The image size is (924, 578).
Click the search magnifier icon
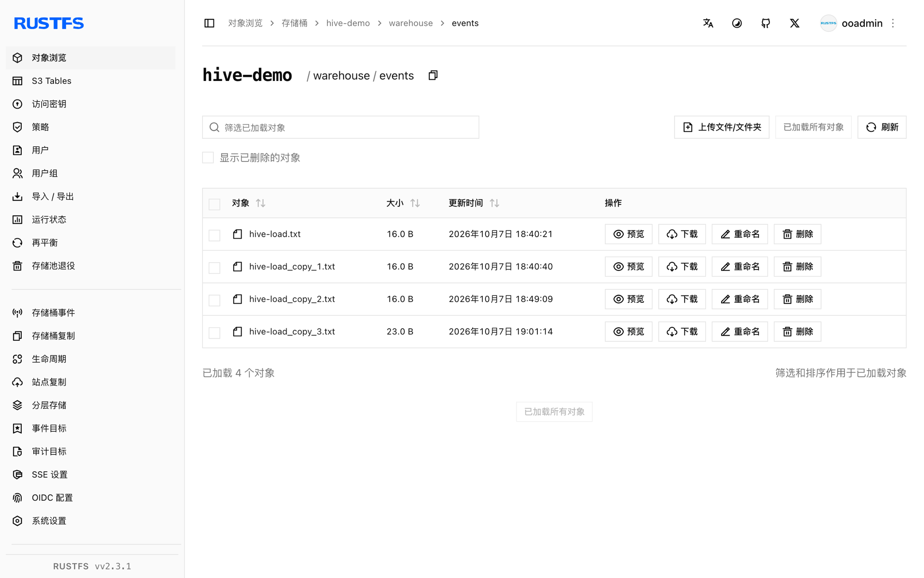(214, 127)
